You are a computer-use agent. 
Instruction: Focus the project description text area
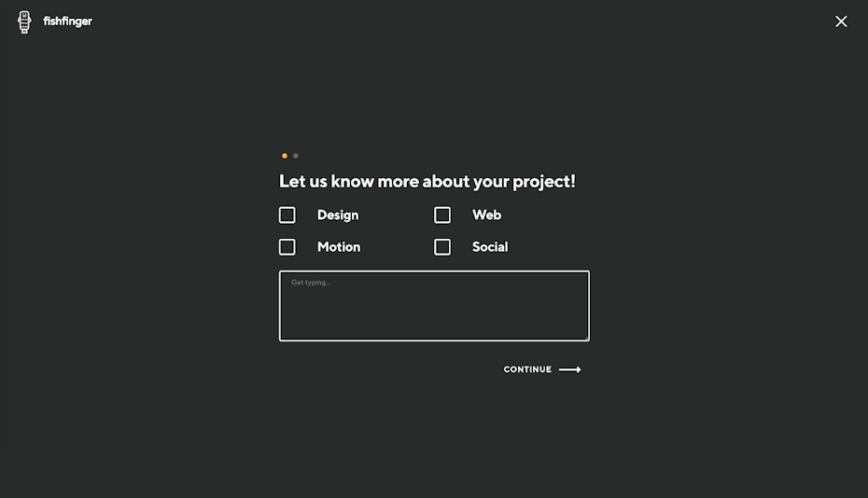pyautogui.click(x=434, y=312)
